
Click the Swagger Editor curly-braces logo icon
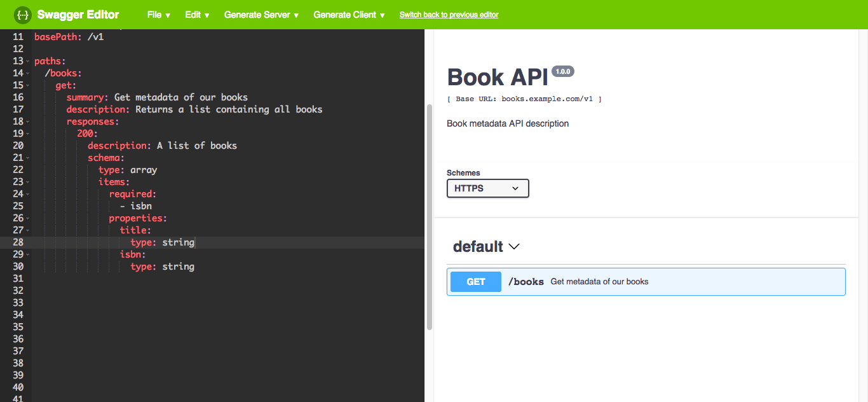coord(22,14)
